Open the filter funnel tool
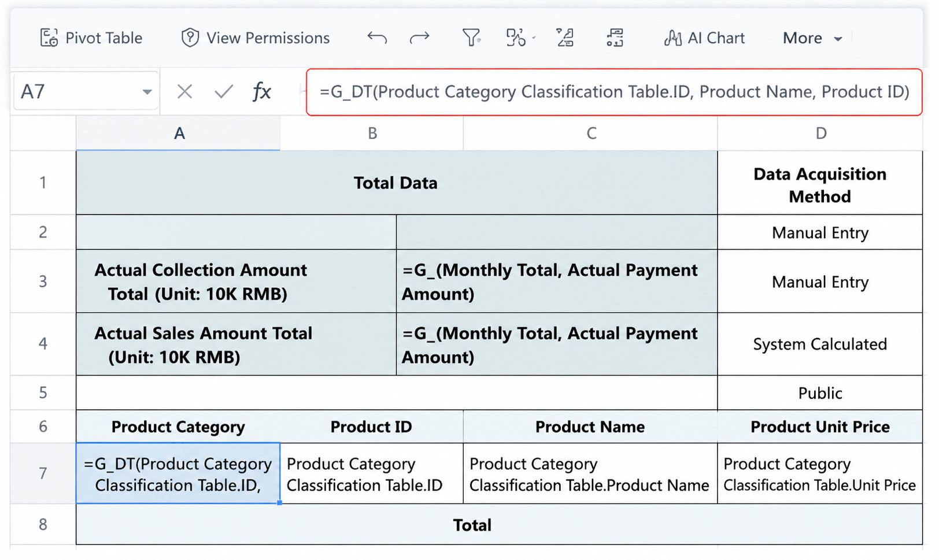Screen dimensions: 939x560 pyautogui.click(x=471, y=38)
